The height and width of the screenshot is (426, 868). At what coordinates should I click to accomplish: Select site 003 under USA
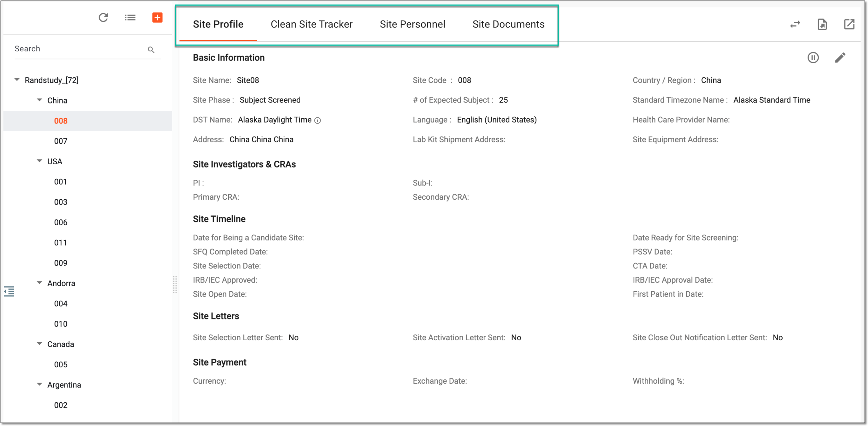coord(61,202)
